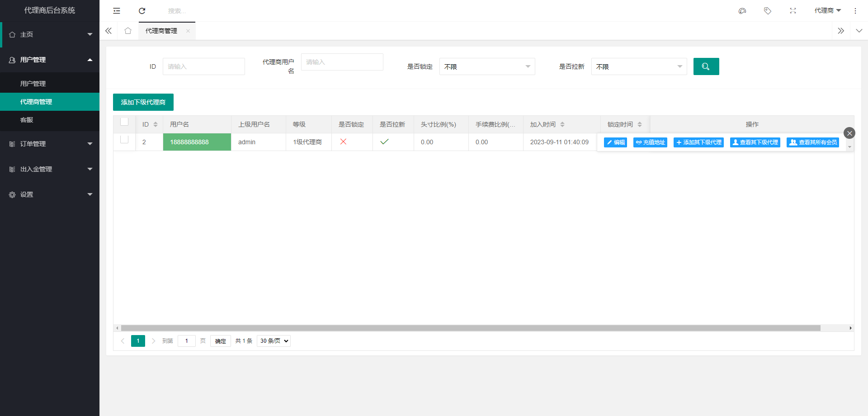
Task: Close the floating operations panel
Action: [849, 133]
